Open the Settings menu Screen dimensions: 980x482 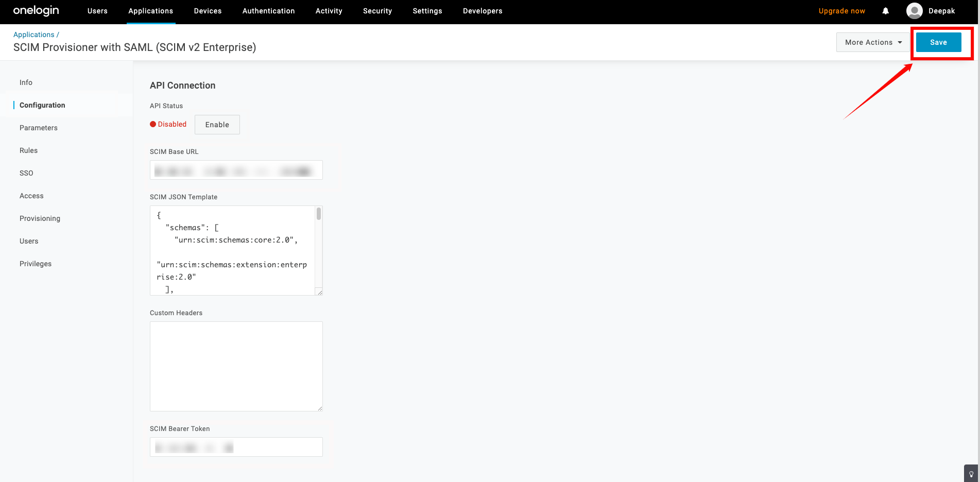pyautogui.click(x=427, y=11)
